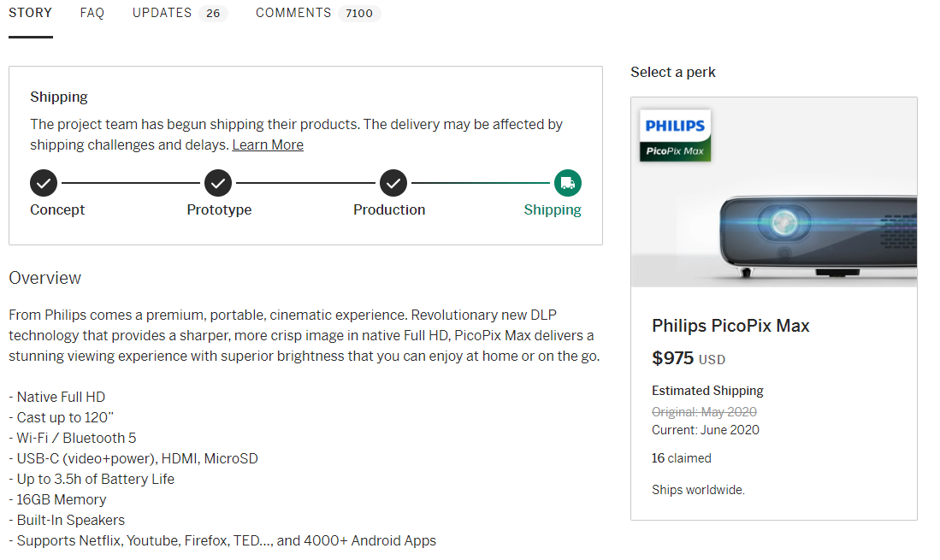
Task: Select the Philips PicoPix Max perk title
Action: [x=730, y=326]
